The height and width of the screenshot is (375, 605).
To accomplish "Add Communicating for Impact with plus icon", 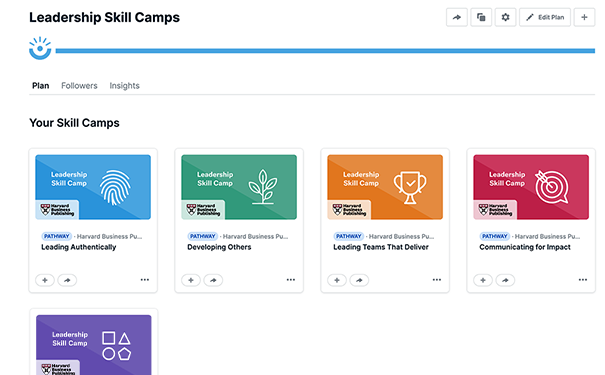I will pos(483,280).
